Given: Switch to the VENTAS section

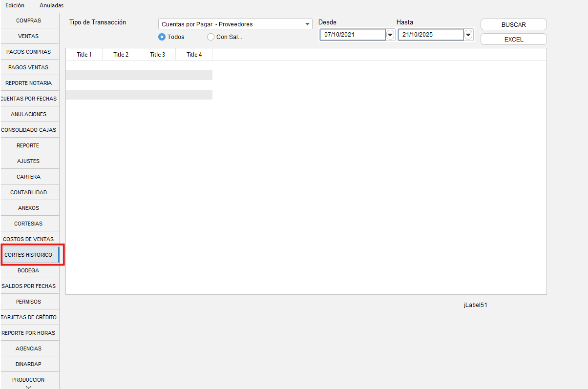Looking at the screenshot, I should pos(28,36).
